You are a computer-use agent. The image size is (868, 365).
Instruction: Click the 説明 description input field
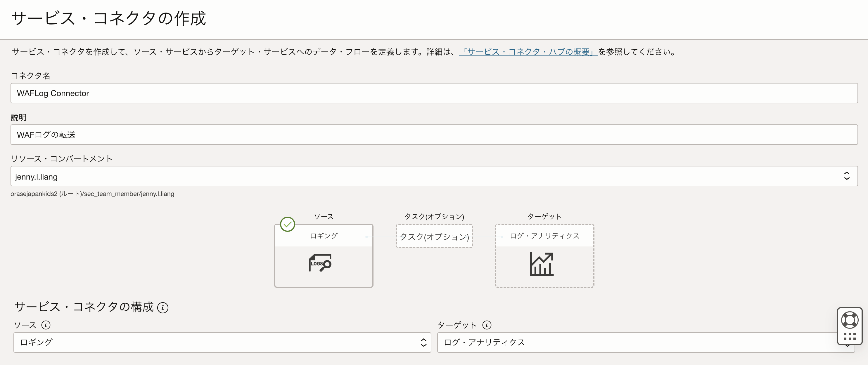point(434,135)
